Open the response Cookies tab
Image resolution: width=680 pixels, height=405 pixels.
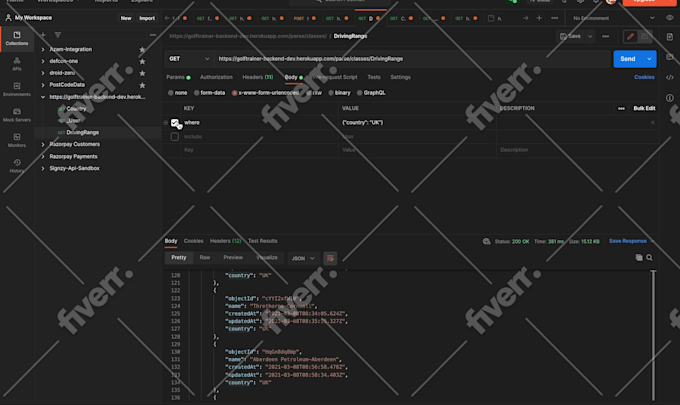193,241
